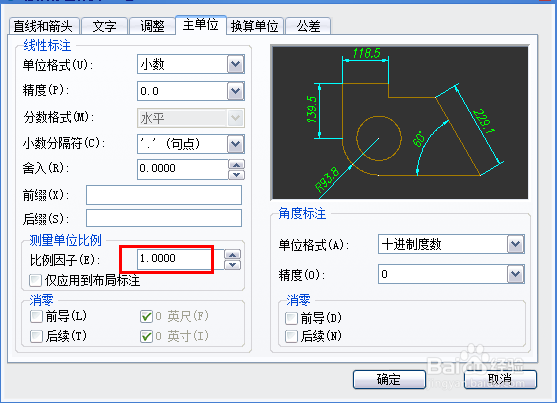Viewport: 557px width, 403px height.
Task: Decrease the 舍入(R) value with down arrow
Action: (x=237, y=174)
